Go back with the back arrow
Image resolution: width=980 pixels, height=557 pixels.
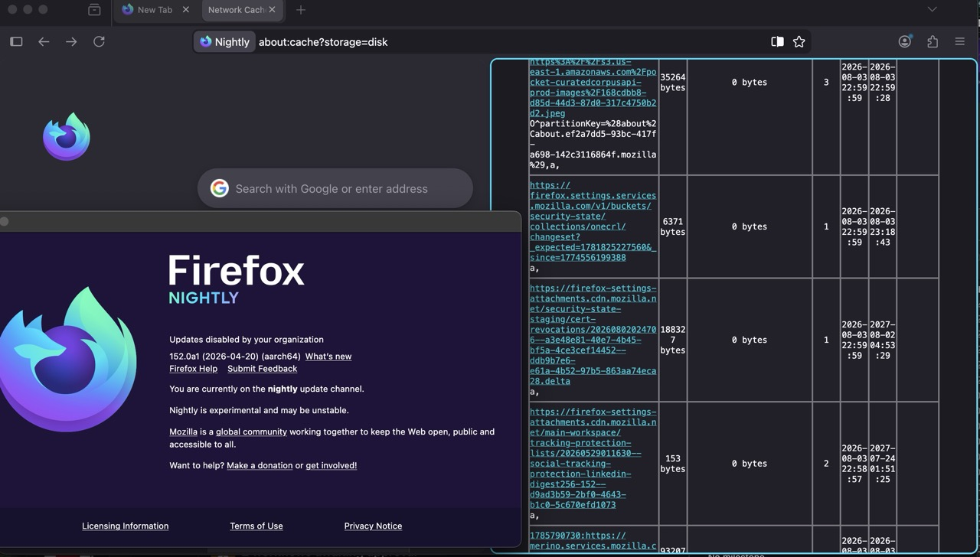click(44, 42)
